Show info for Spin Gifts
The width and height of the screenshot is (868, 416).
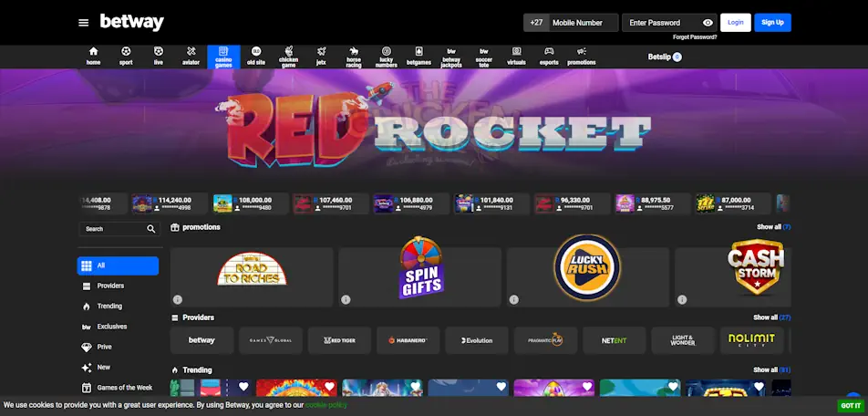pos(346,299)
